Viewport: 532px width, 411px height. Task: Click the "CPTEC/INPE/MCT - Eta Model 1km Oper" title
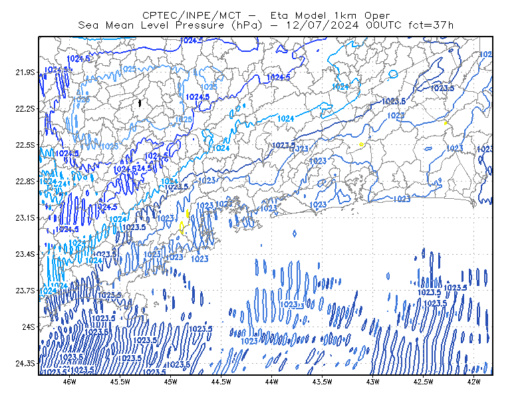(266, 15)
